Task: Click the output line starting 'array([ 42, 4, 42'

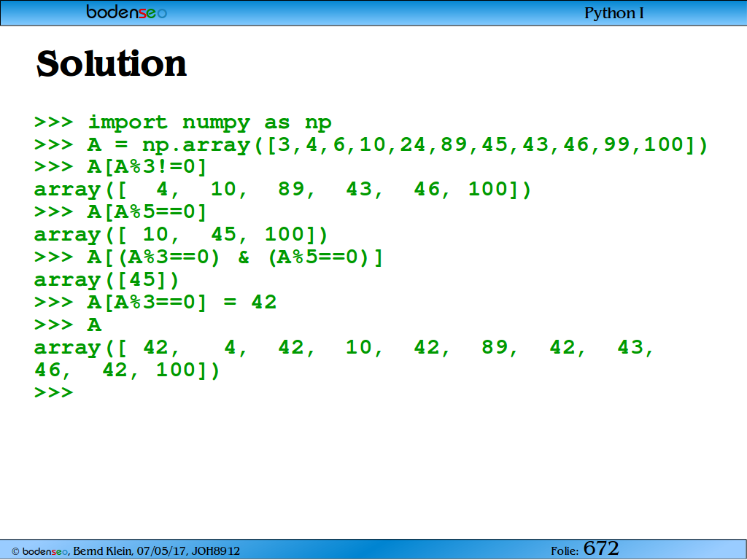Action: [344, 348]
